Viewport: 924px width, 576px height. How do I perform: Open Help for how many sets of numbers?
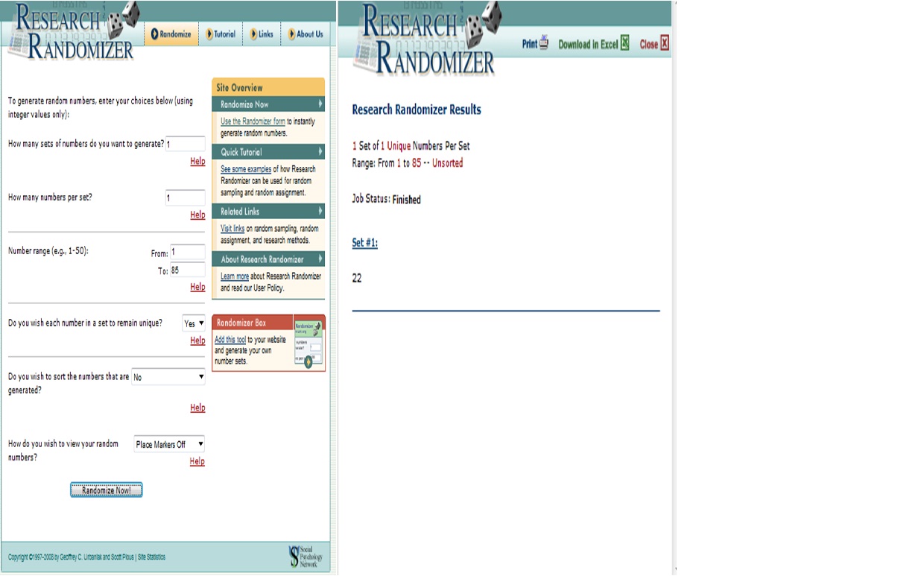pyautogui.click(x=197, y=161)
